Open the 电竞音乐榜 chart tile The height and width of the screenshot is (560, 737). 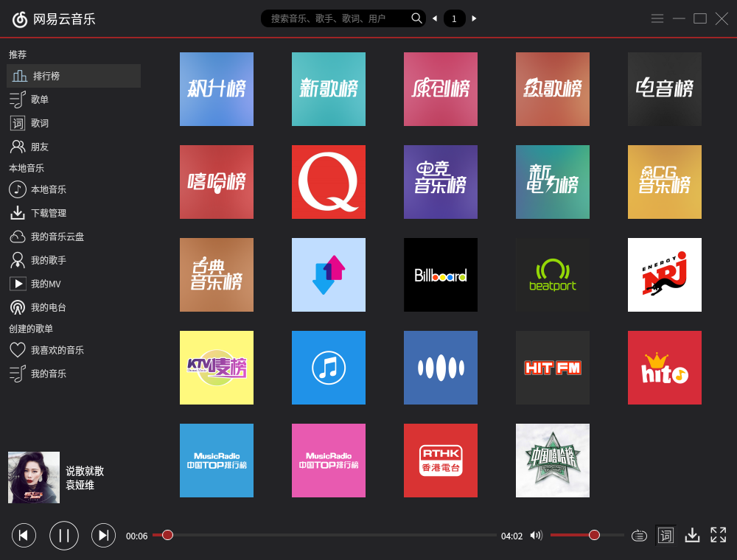point(441,182)
